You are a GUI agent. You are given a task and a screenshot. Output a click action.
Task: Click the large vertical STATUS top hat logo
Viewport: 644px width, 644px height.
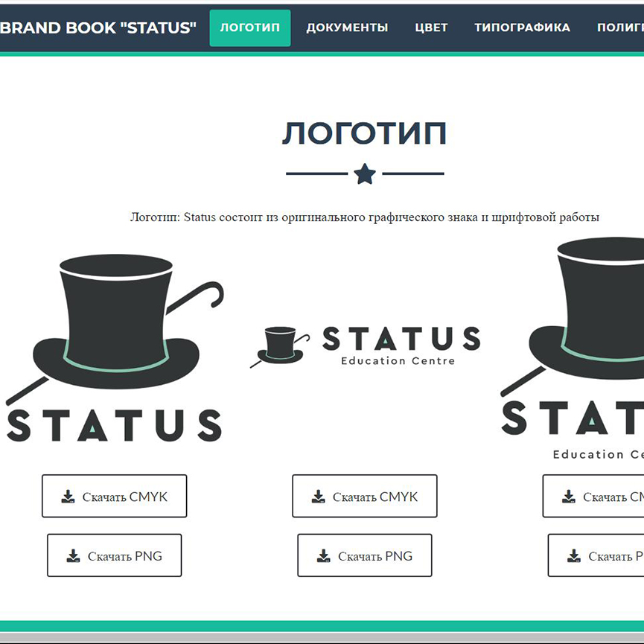(115, 348)
